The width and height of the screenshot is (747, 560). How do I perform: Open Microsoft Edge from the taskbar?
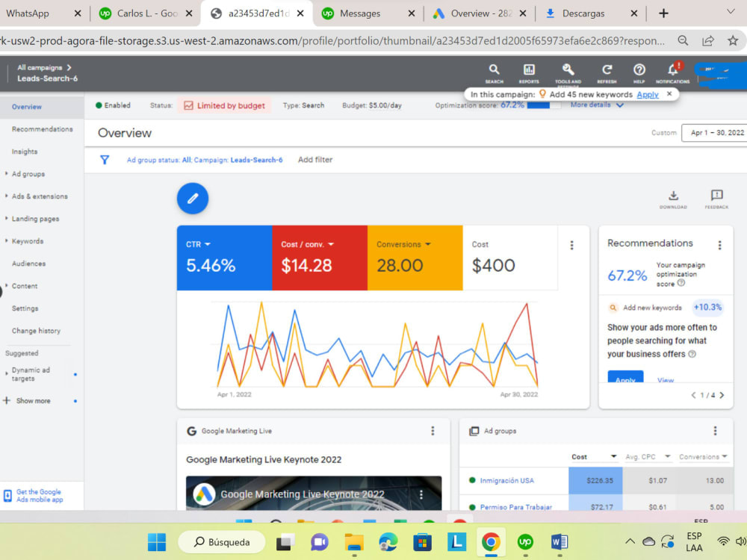[x=388, y=542]
